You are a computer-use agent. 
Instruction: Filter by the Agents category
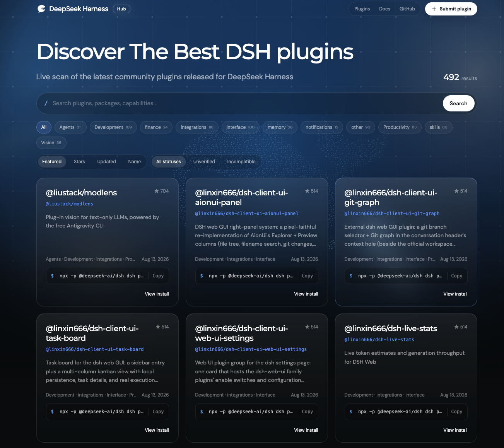point(70,127)
